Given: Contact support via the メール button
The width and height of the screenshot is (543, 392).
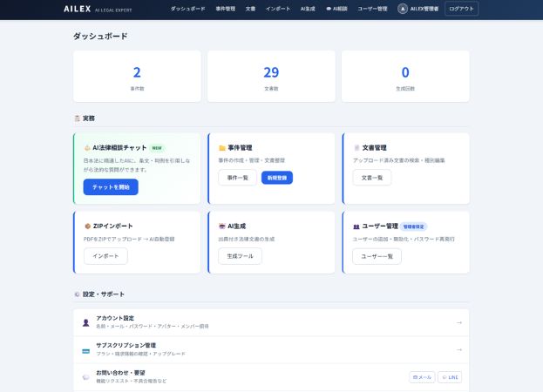Looking at the screenshot, I should coord(422,377).
